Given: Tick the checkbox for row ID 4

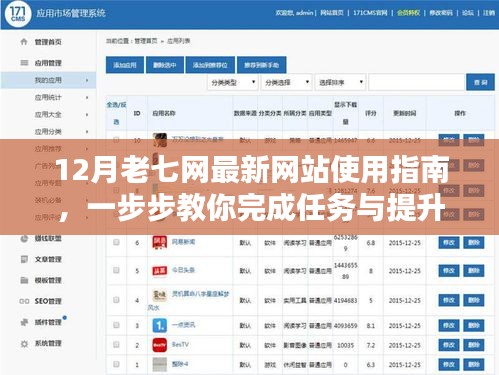Looking at the screenshot, I should pos(116,300).
